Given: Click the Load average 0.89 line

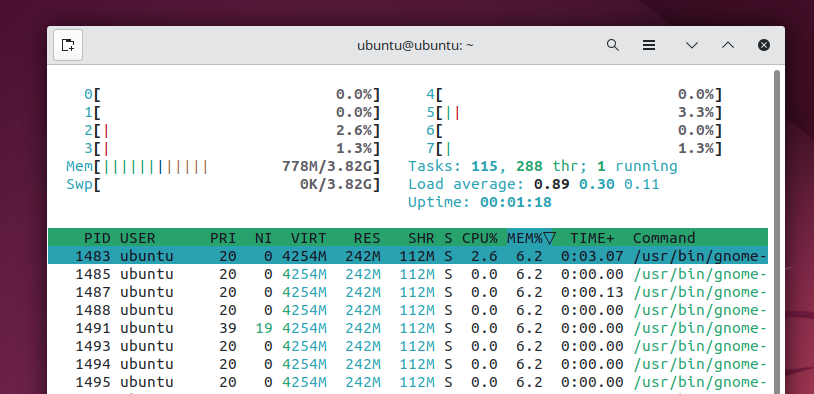Looking at the screenshot, I should point(534,184).
